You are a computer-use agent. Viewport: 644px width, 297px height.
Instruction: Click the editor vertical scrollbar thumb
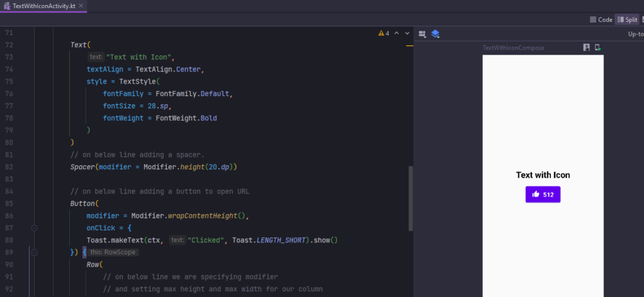tap(411, 198)
